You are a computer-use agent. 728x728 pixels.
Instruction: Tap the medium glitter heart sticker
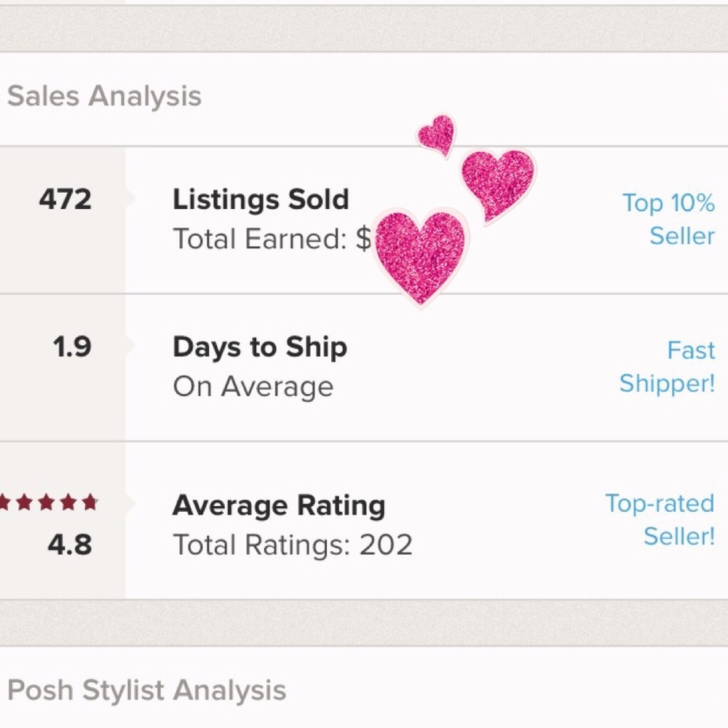[x=499, y=182]
